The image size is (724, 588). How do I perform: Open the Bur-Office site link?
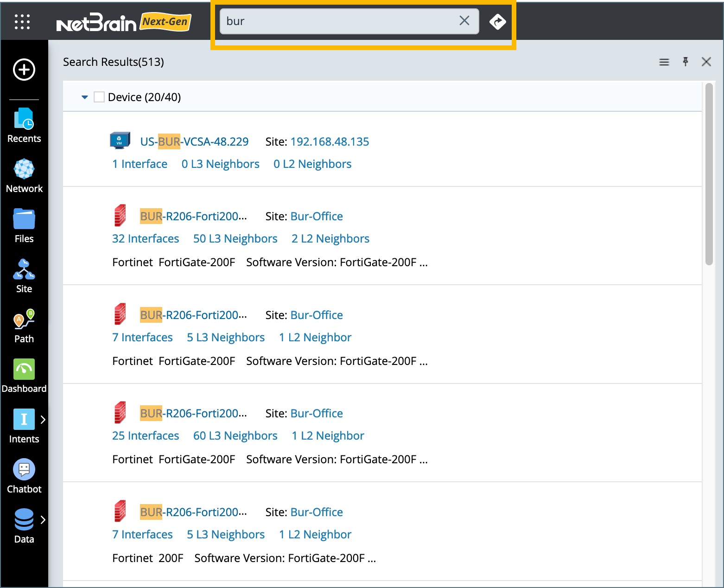point(317,216)
